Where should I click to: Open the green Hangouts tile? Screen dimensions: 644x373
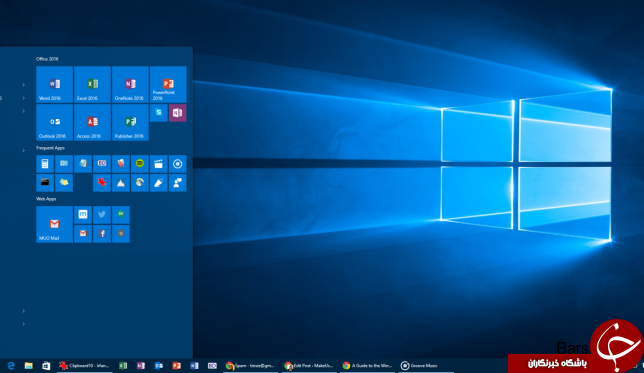(x=121, y=215)
